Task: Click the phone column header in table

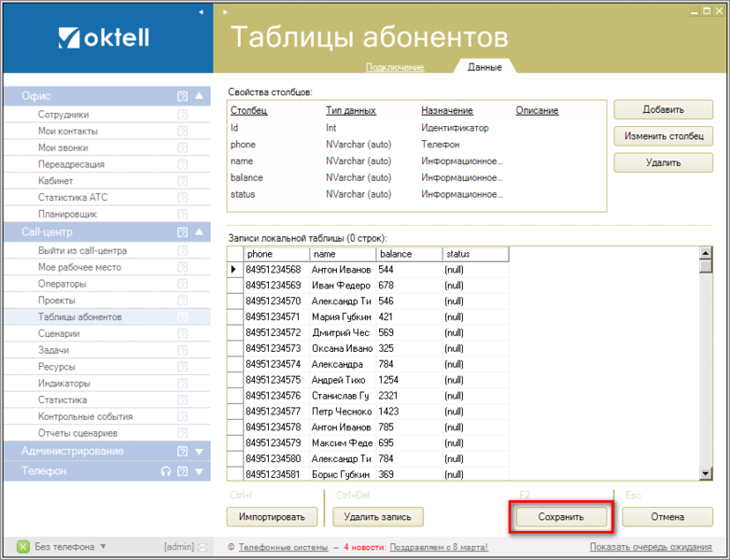Action: tap(276, 254)
